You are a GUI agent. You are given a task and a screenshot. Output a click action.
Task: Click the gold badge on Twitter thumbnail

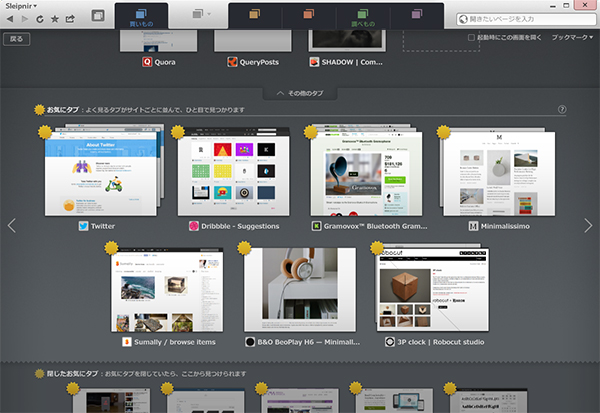click(x=45, y=131)
